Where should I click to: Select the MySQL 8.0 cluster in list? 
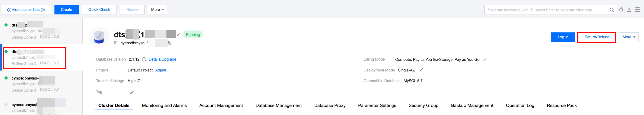click(35, 31)
